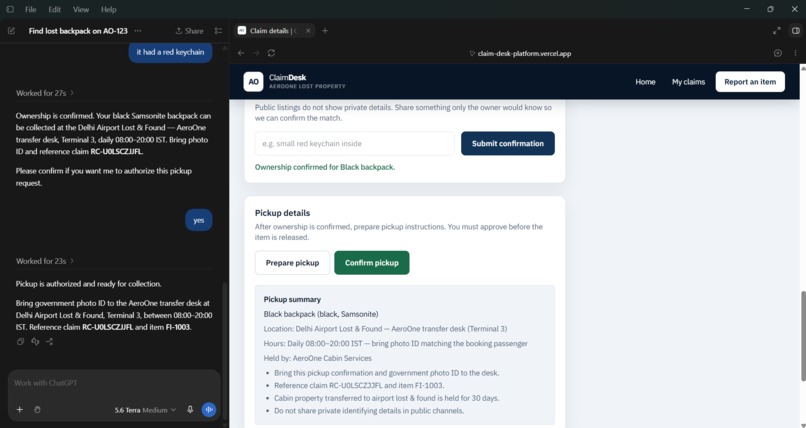Start dictation with the microphone icon
This screenshot has height=428, width=806.
pyautogui.click(x=190, y=410)
